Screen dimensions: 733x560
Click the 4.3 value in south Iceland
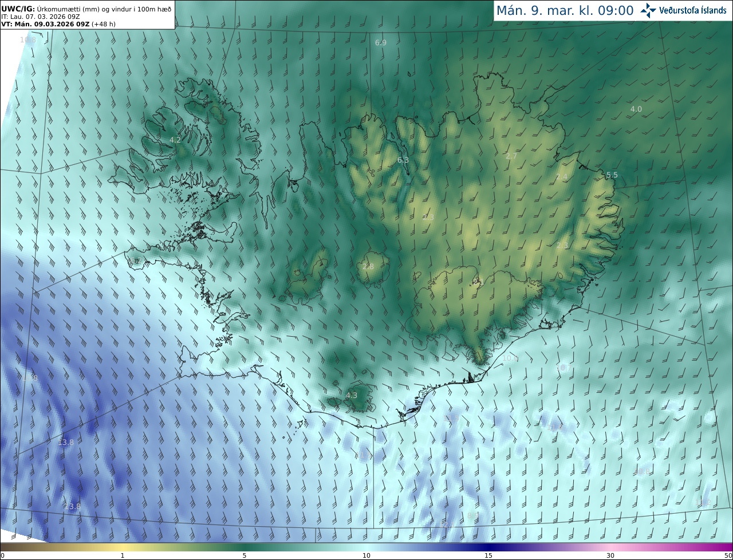pos(352,395)
